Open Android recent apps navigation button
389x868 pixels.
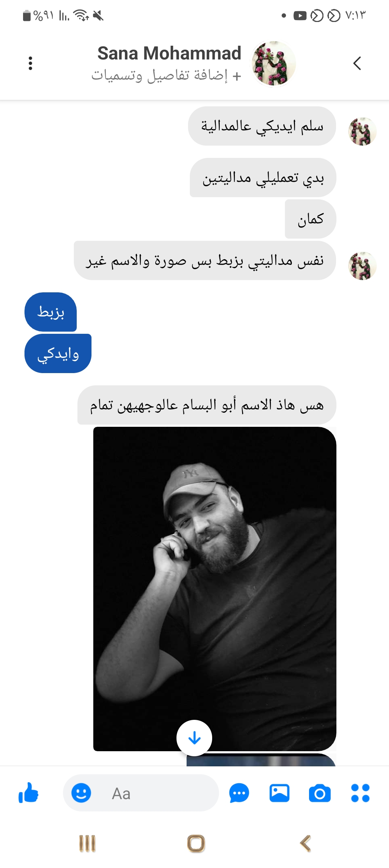(87, 844)
